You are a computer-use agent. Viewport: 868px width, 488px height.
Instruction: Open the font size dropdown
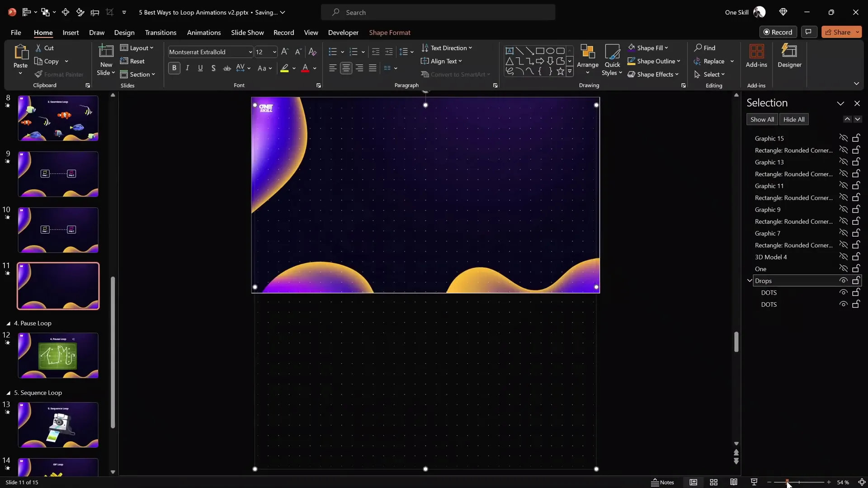(x=274, y=52)
